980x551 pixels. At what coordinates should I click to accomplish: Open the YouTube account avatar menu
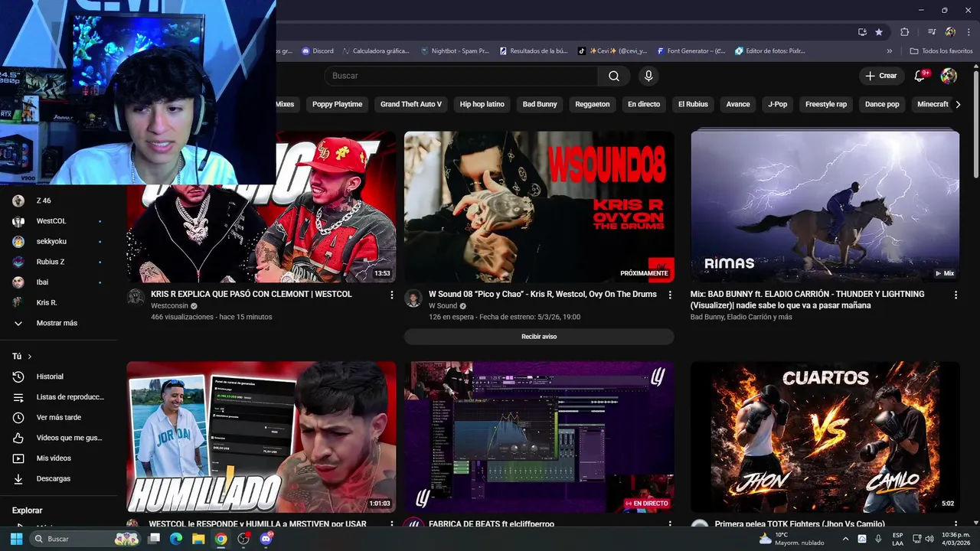click(949, 76)
